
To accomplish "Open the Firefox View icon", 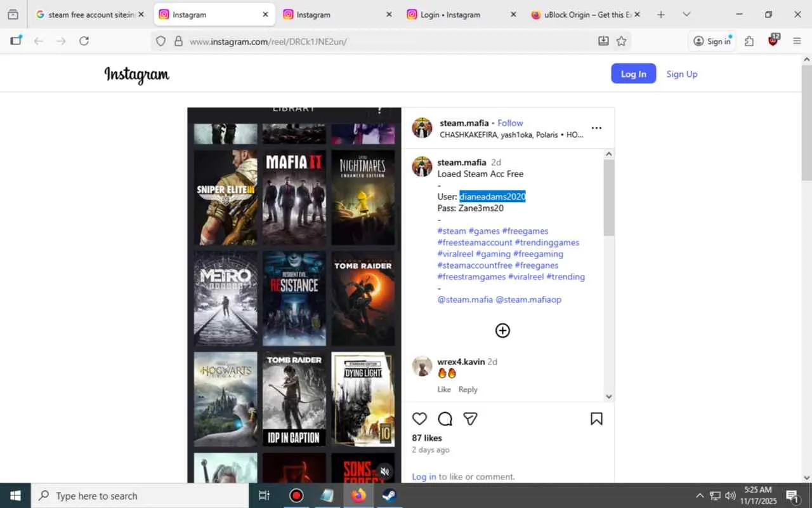I will tap(13, 15).
